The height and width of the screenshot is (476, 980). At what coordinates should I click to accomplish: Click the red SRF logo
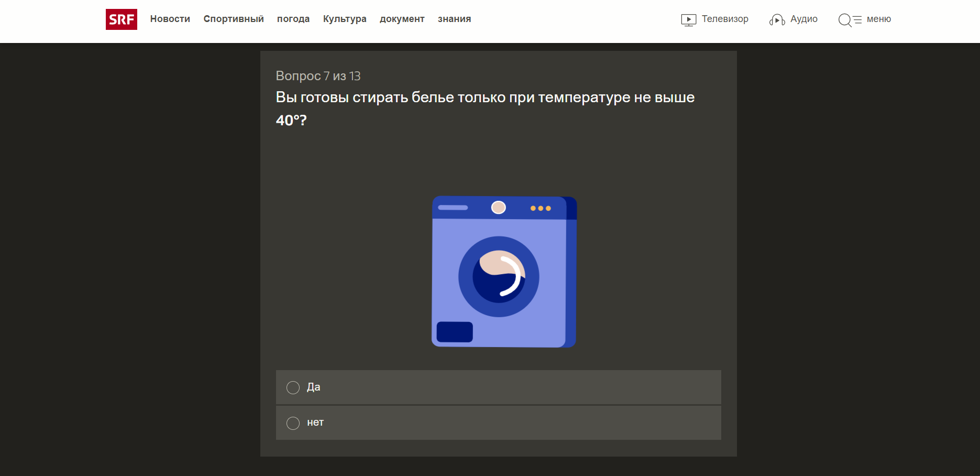[121, 19]
